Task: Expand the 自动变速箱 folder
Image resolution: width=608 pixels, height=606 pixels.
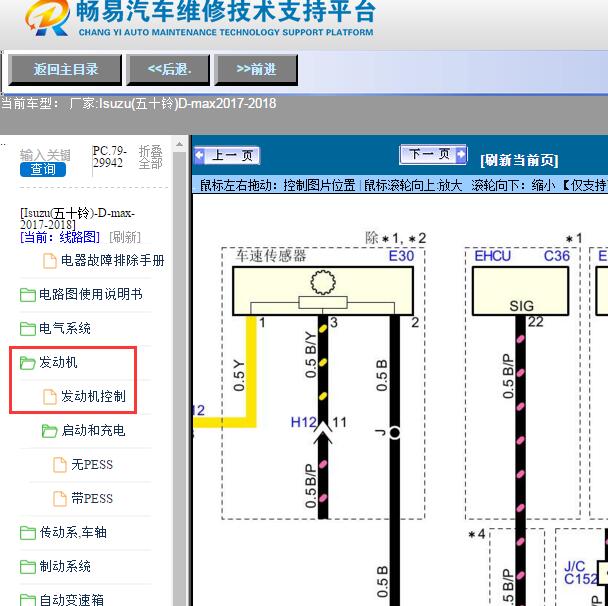Action: 72,600
